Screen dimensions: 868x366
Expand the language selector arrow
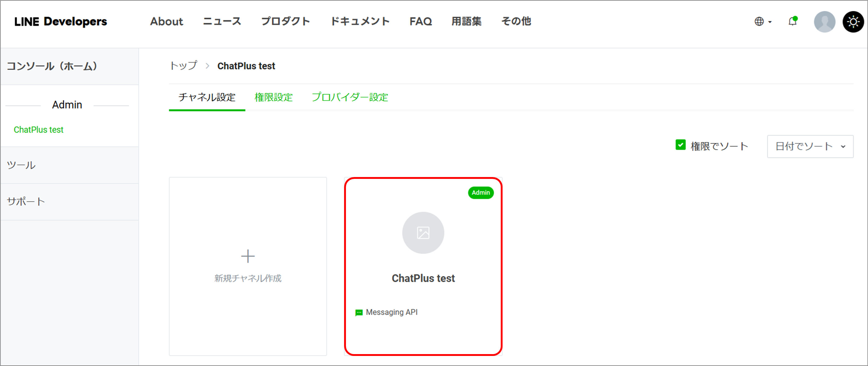[x=770, y=22]
